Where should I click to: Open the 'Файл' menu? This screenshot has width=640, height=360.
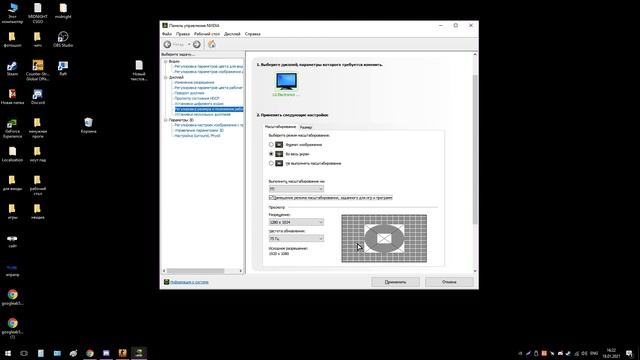pyautogui.click(x=167, y=34)
